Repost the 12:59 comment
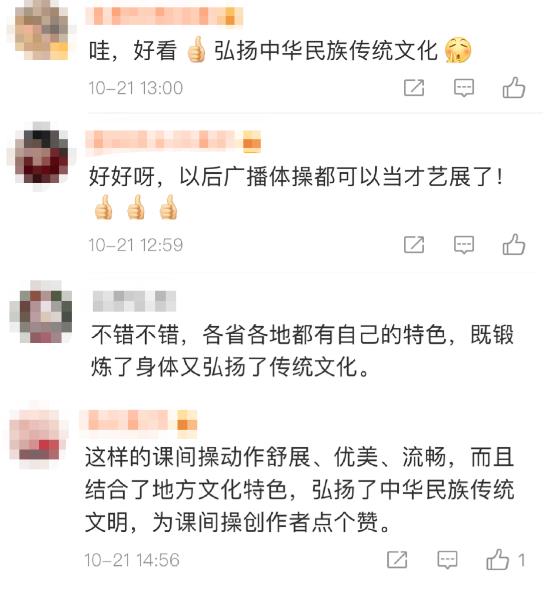The width and height of the screenshot is (545, 592). click(414, 245)
